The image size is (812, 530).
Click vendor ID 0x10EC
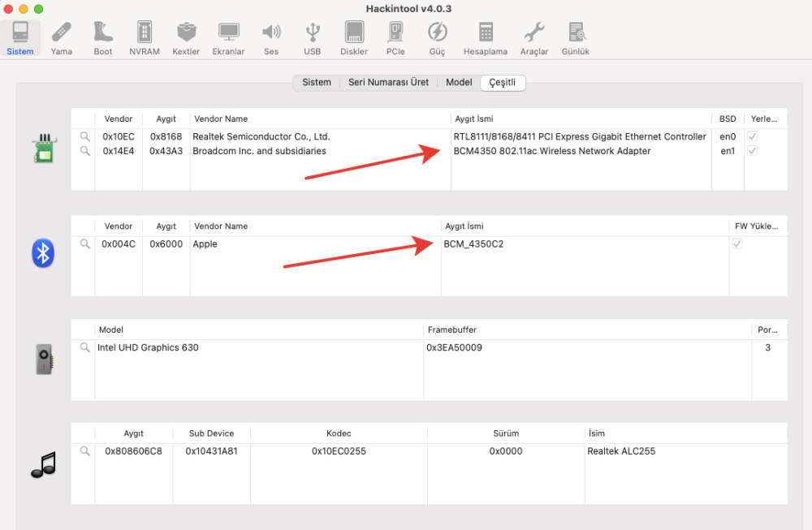tap(119, 136)
